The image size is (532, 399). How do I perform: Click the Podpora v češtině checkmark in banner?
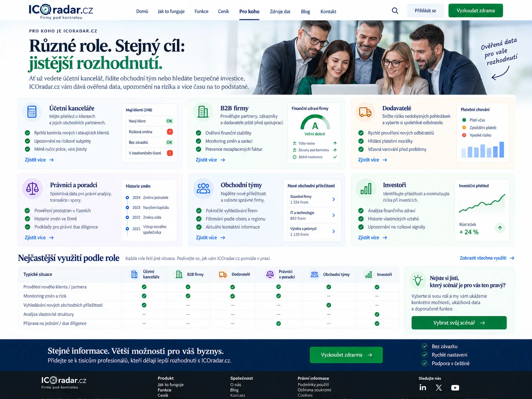click(x=425, y=363)
